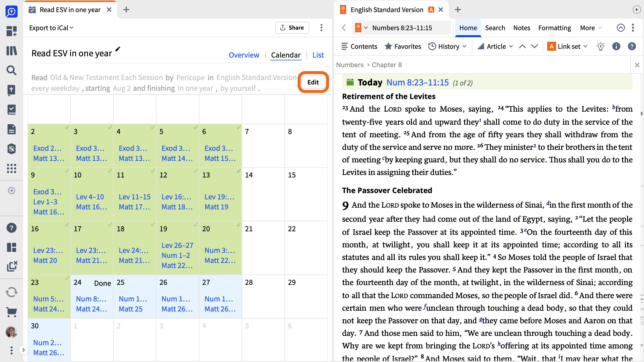Toggle the checkmark on August 12
The width and height of the screenshot is (644, 362).
tap(195, 171)
